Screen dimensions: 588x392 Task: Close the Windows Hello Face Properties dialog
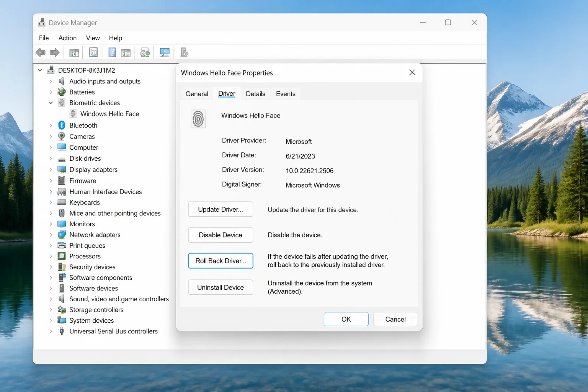pyautogui.click(x=412, y=72)
